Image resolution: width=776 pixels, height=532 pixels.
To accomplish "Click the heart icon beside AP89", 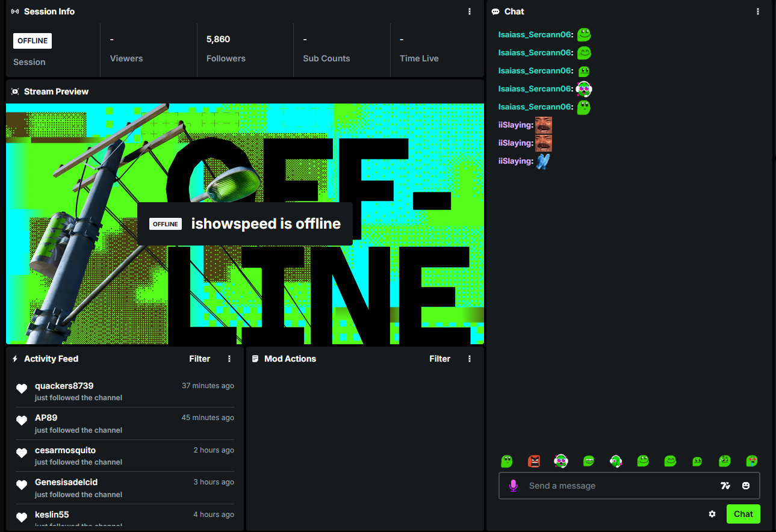I will (22, 421).
